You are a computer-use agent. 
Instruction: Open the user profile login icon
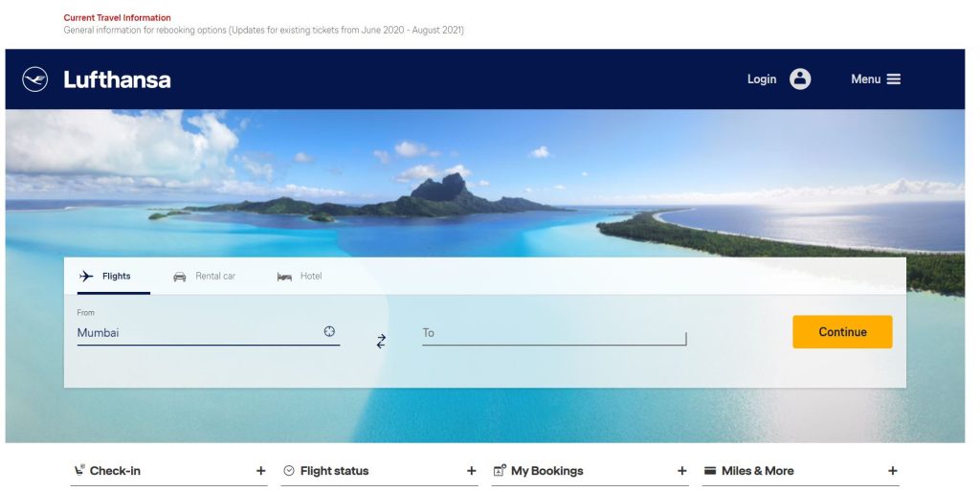[x=800, y=78]
